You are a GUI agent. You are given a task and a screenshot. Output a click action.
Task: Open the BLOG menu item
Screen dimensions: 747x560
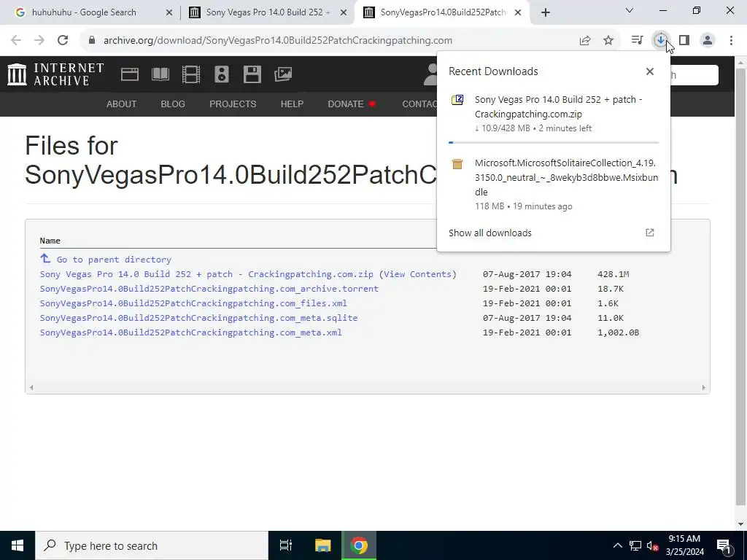click(x=173, y=104)
